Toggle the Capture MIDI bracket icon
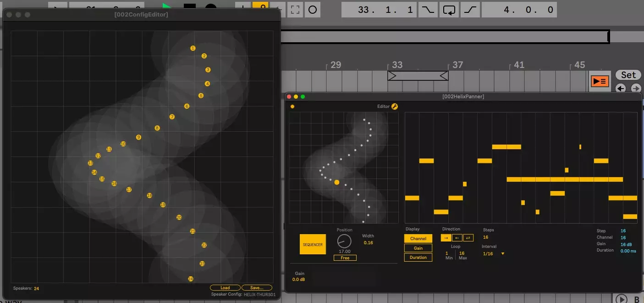This screenshot has width=644, height=303. click(x=296, y=10)
